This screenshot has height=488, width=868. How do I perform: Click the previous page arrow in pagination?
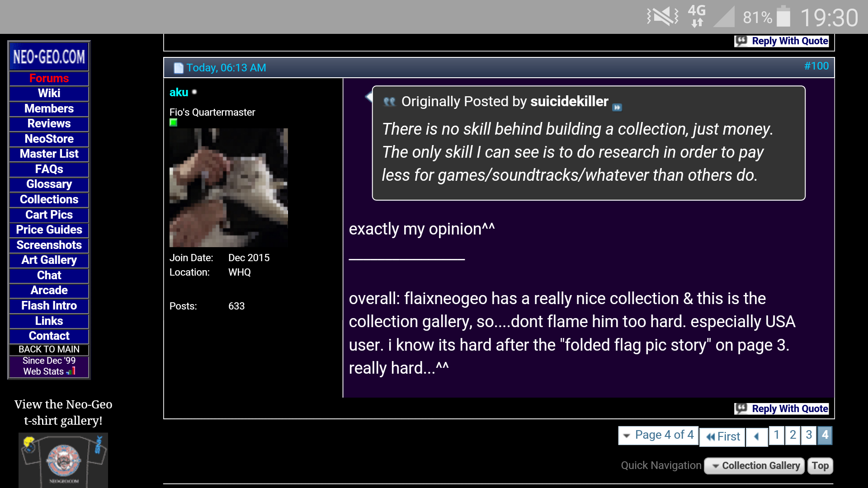756,436
